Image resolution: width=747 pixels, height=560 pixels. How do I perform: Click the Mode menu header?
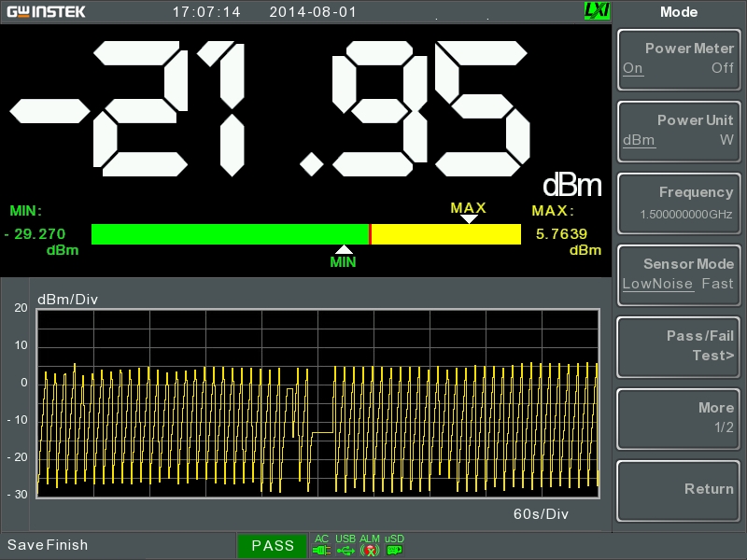pos(679,12)
